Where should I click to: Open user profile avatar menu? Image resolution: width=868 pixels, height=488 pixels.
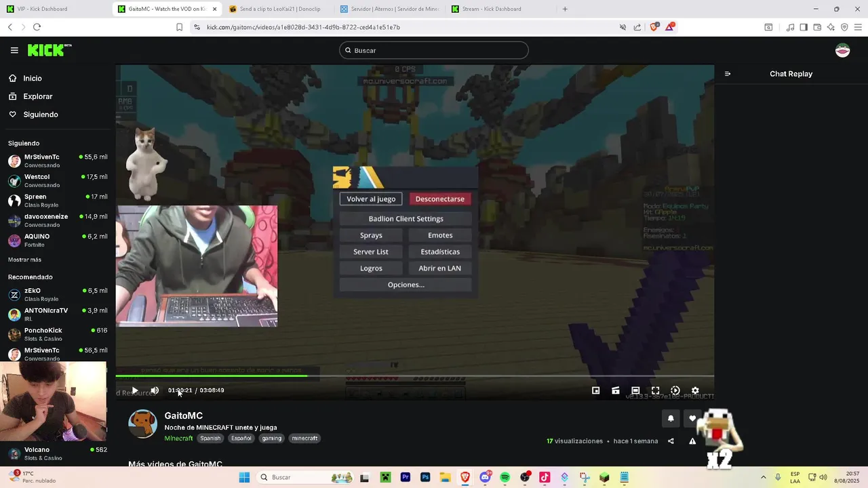pyautogui.click(x=842, y=50)
